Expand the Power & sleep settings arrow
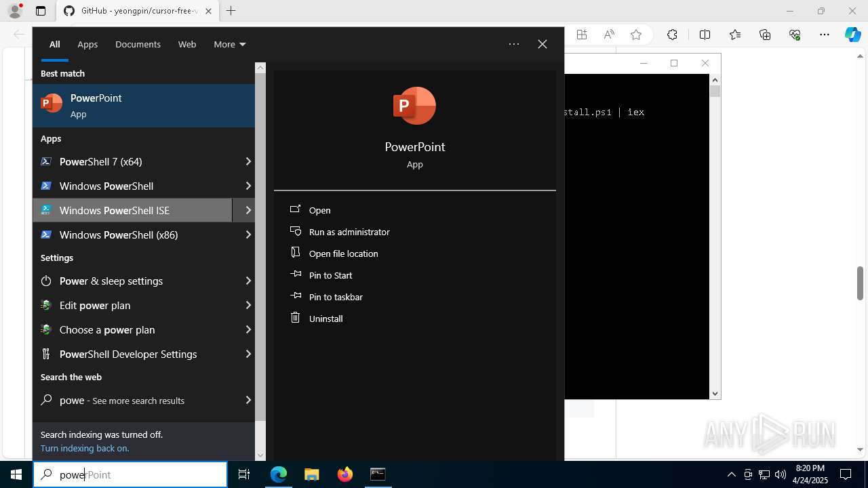This screenshot has width=868, height=488. (x=248, y=281)
